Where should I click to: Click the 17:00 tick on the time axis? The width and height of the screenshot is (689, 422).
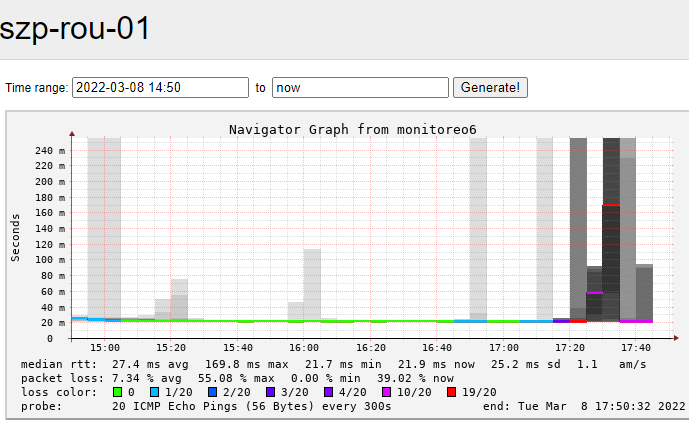pyautogui.click(x=503, y=347)
